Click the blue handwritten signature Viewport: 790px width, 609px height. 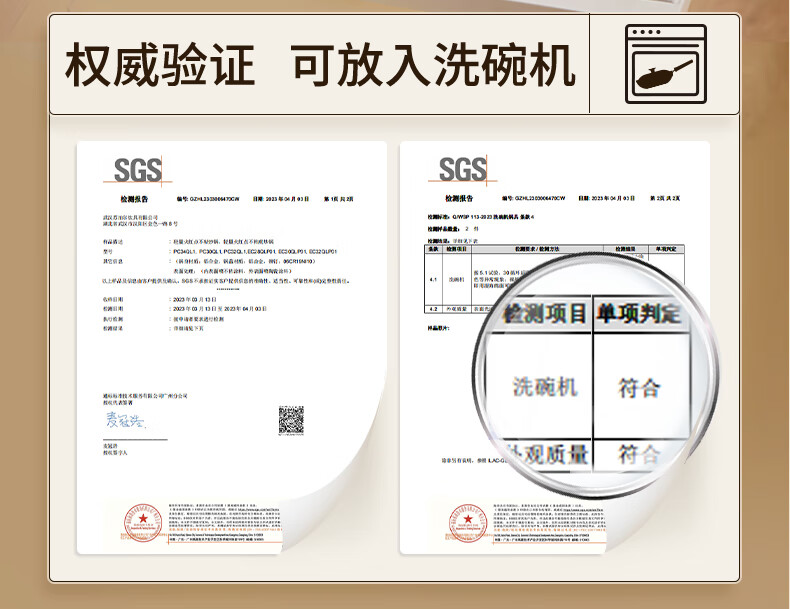pyautogui.click(x=125, y=420)
